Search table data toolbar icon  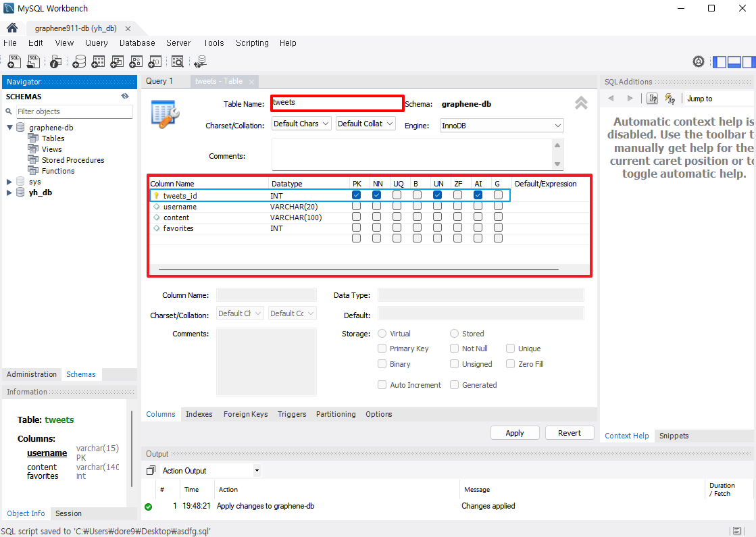click(178, 61)
